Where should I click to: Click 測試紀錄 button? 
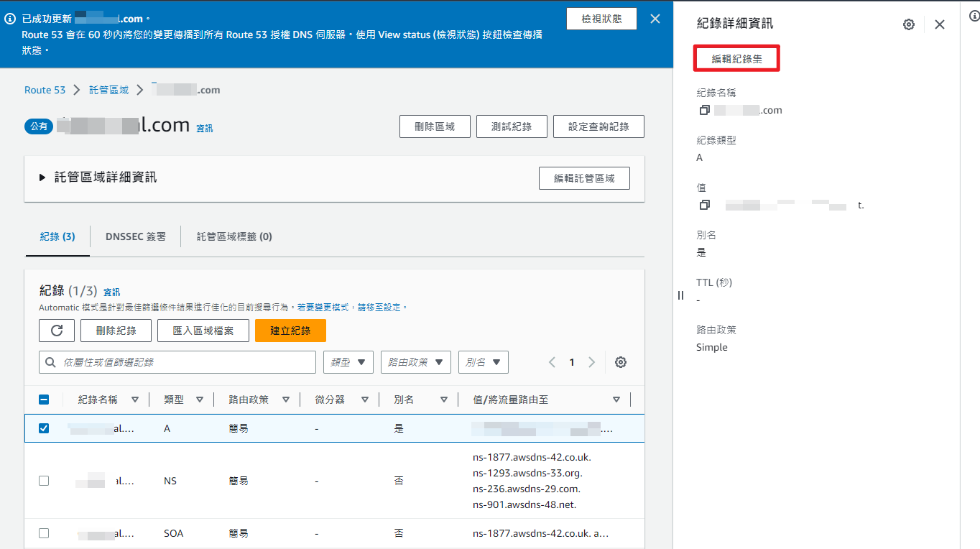pos(512,126)
